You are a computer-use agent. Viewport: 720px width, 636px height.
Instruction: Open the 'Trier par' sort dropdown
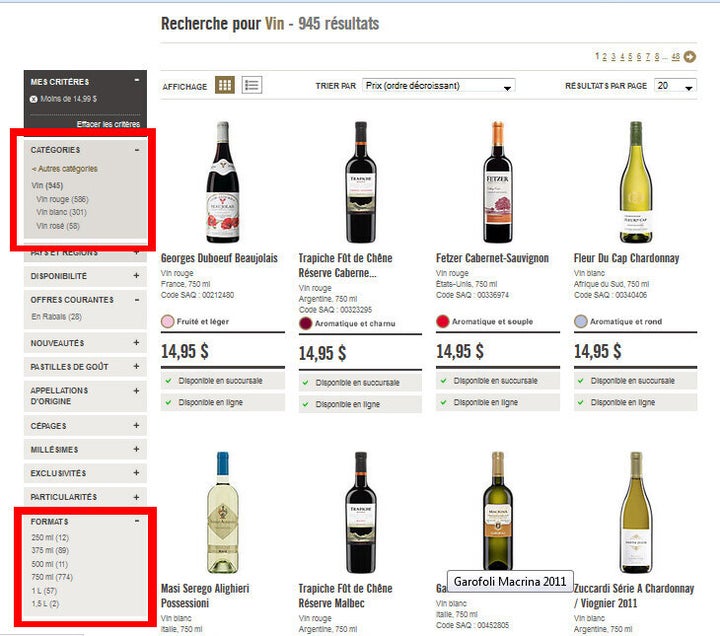point(439,86)
